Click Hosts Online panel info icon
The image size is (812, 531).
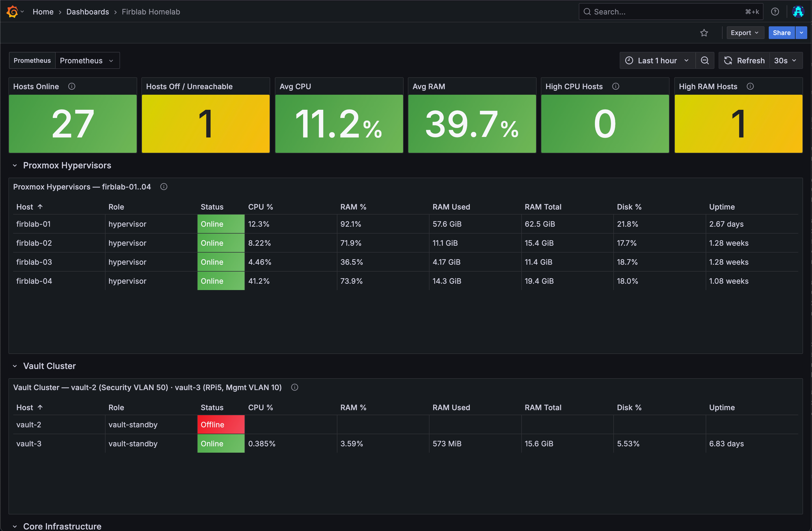[72, 87]
